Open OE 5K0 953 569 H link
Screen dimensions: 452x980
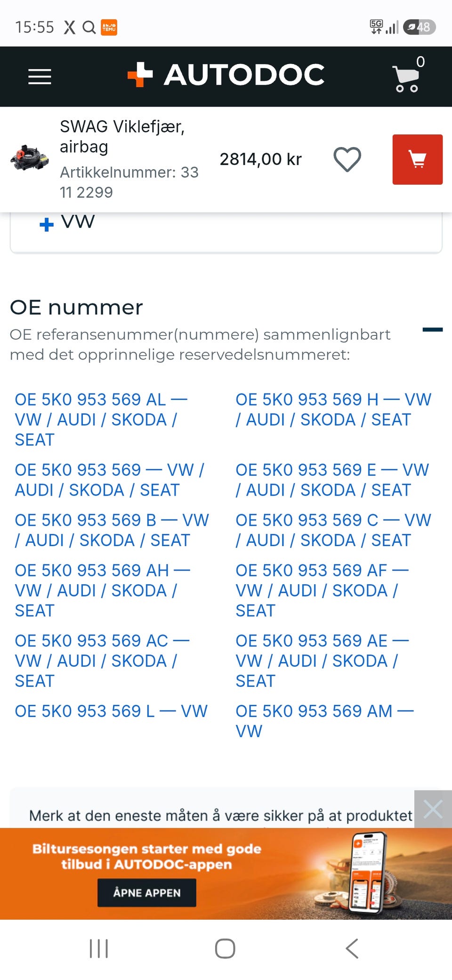click(x=333, y=409)
